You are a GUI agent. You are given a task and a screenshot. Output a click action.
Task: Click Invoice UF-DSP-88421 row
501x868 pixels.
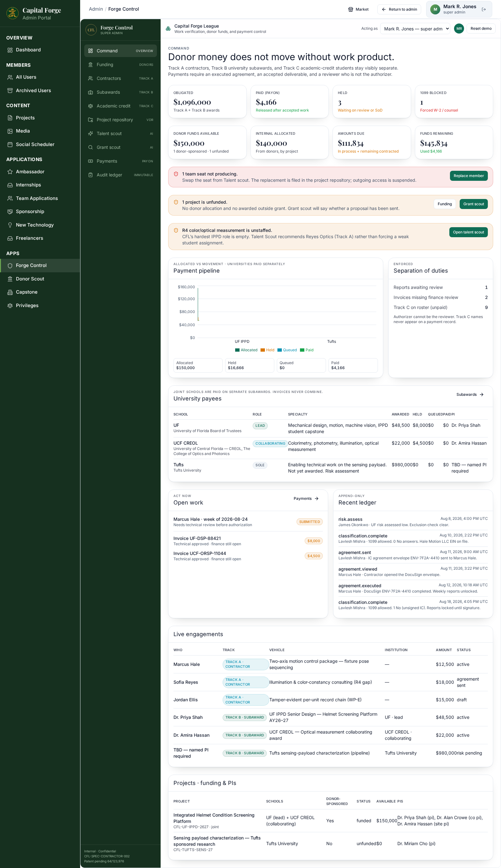[248, 541]
